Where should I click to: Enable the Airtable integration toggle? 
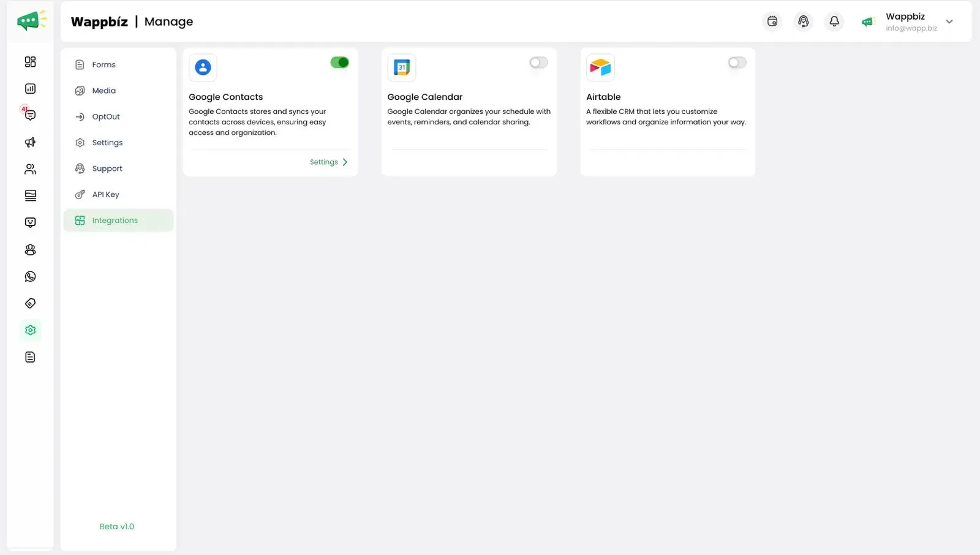[737, 62]
